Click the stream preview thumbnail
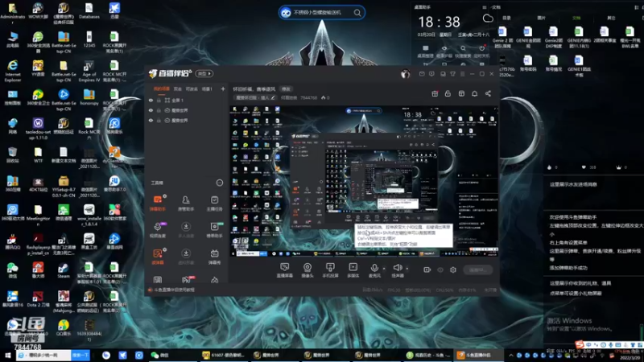 364,182
